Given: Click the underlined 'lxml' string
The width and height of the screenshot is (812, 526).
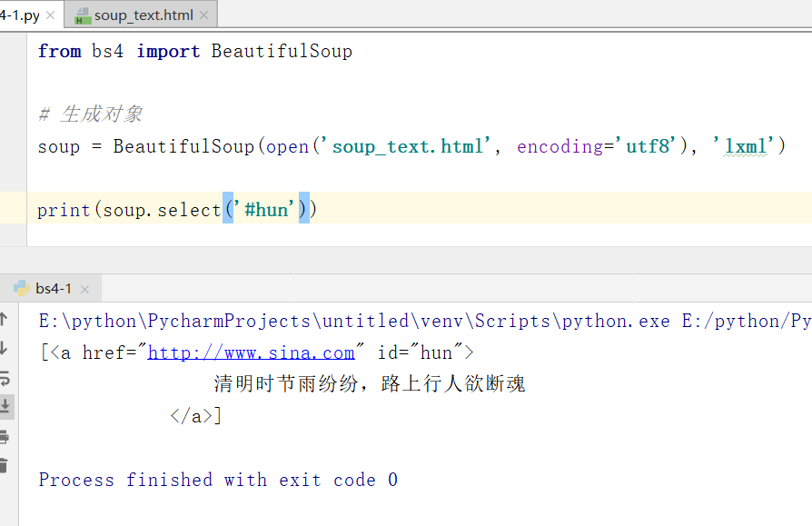Looking at the screenshot, I should pyautogui.click(x=745, y=146).
